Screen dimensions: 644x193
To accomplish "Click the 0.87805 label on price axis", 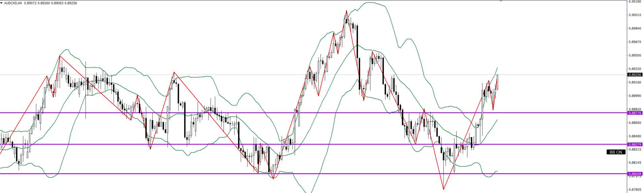I will [x=635, y=190].
